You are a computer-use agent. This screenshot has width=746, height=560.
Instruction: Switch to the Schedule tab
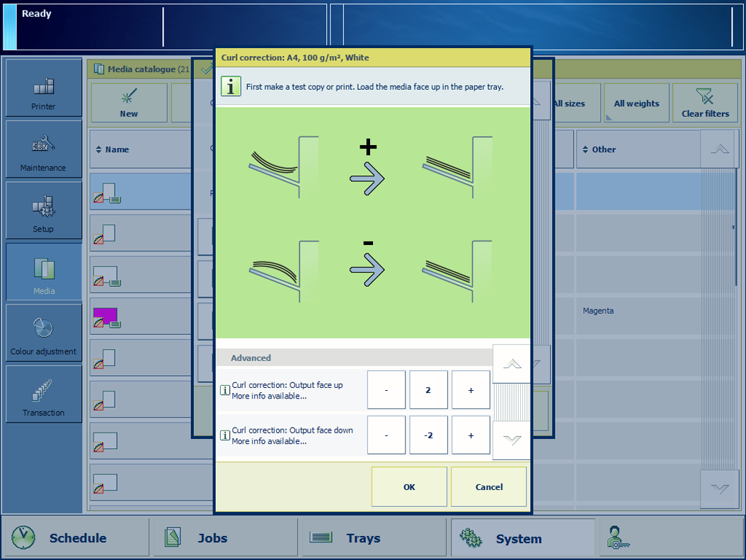76,538
